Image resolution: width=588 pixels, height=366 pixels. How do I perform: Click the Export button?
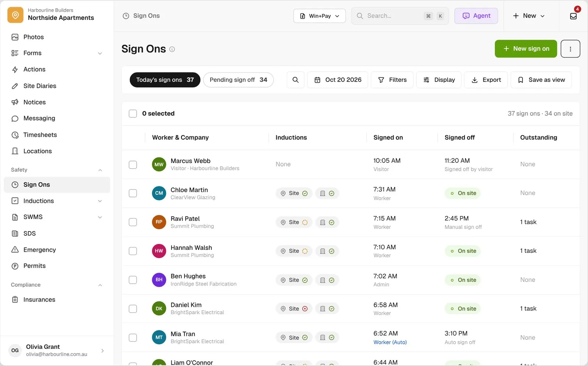[x=486, y=80]
